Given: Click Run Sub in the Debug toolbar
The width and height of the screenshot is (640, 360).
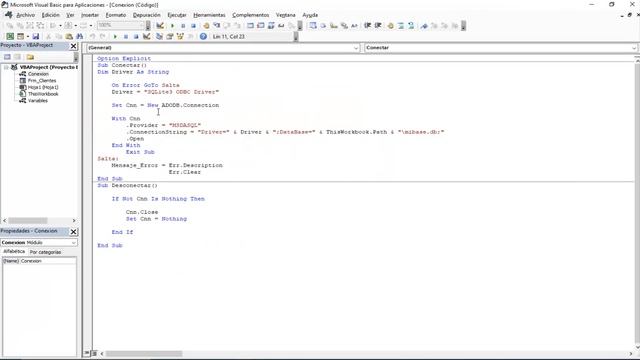Looking at the screenshot, I should (x=173, y=25).
